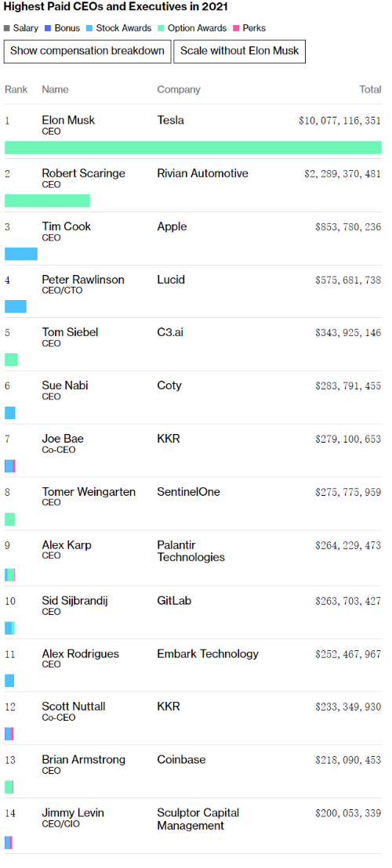Click the Salary gray legend square
The width and height of the screenshot is (392, 868).
pos(7,28)
